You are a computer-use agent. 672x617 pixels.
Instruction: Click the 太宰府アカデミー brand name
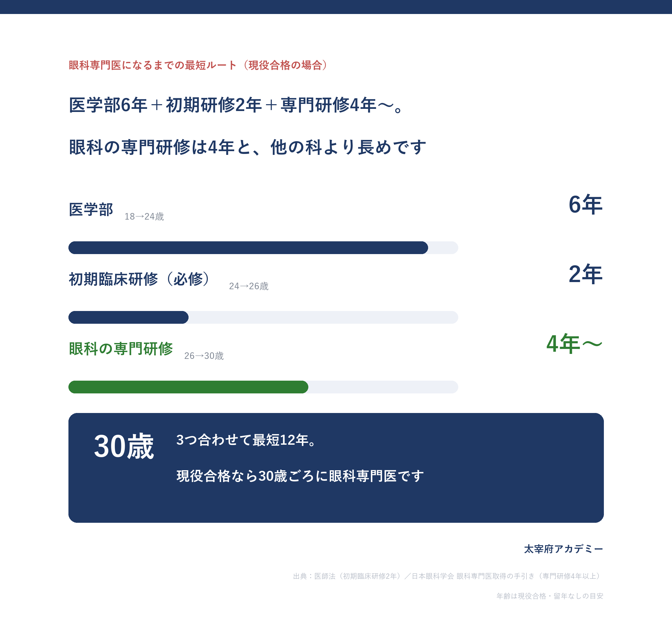tap(563, 549)
